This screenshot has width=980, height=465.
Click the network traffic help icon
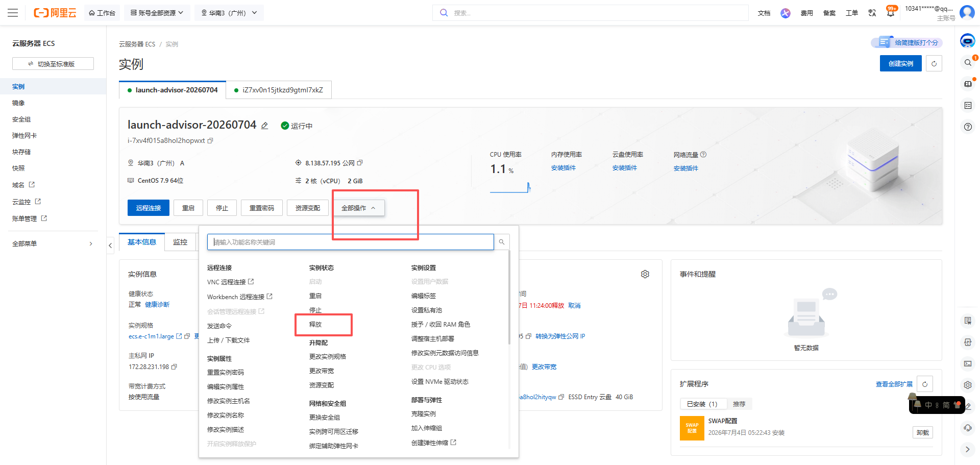point(703,155)
